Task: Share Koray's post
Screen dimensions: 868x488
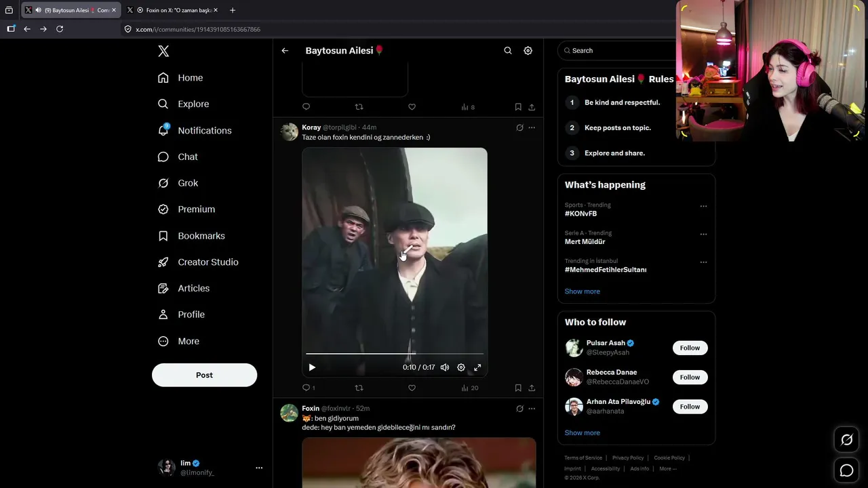Action: click(532, 388)
